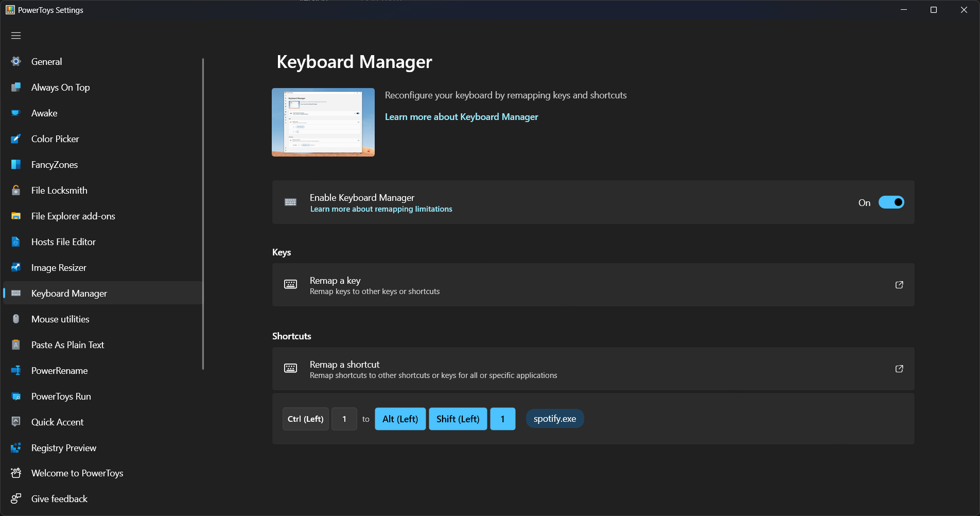Open Mouse utilities settings
Image resolution: width=980 pixels, height=516 pixels.
click(103, 319)
